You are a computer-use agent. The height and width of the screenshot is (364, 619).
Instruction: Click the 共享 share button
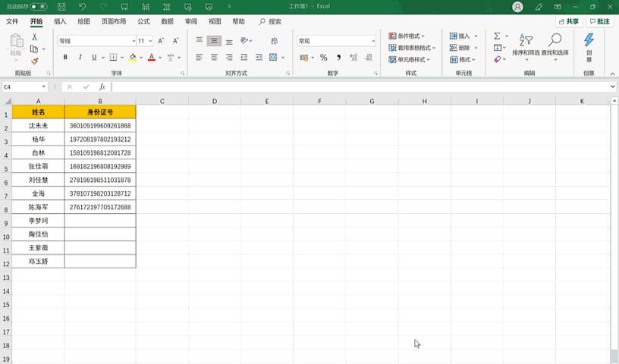569,21
